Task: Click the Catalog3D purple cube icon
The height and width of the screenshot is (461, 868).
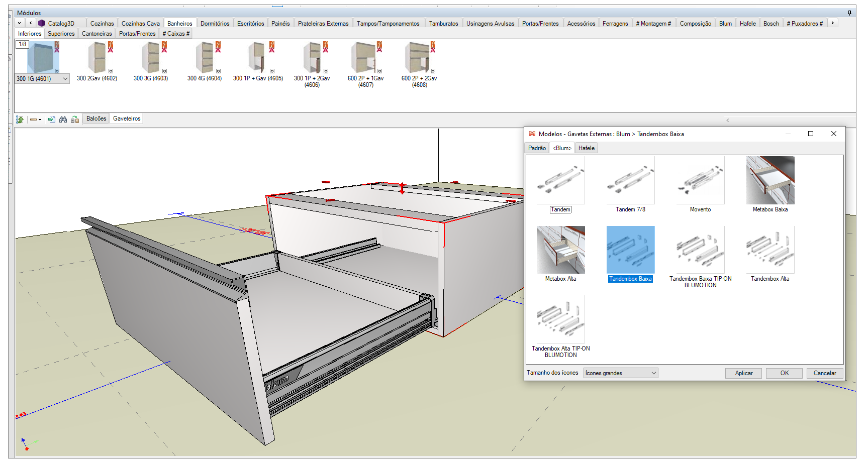Action: point(42,23)
